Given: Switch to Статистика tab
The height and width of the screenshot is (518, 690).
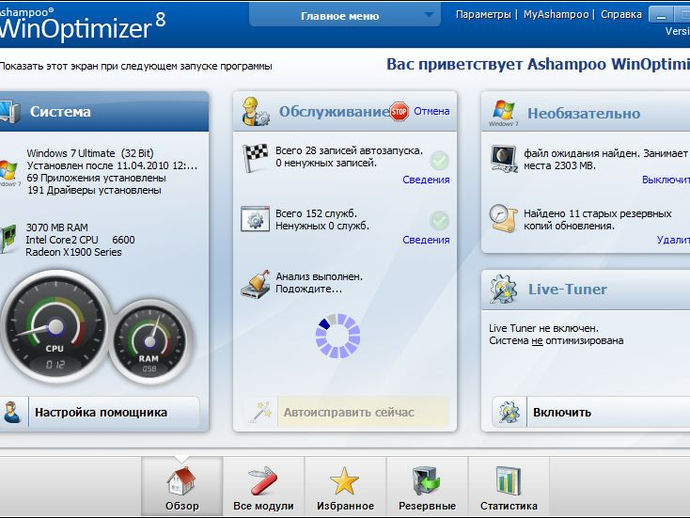Looking at the screenshot, I should point(509,487).
